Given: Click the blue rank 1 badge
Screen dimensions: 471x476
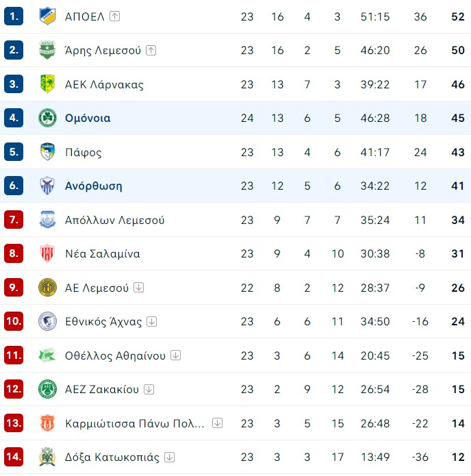Looking at the screenshot, I should 14,16.
